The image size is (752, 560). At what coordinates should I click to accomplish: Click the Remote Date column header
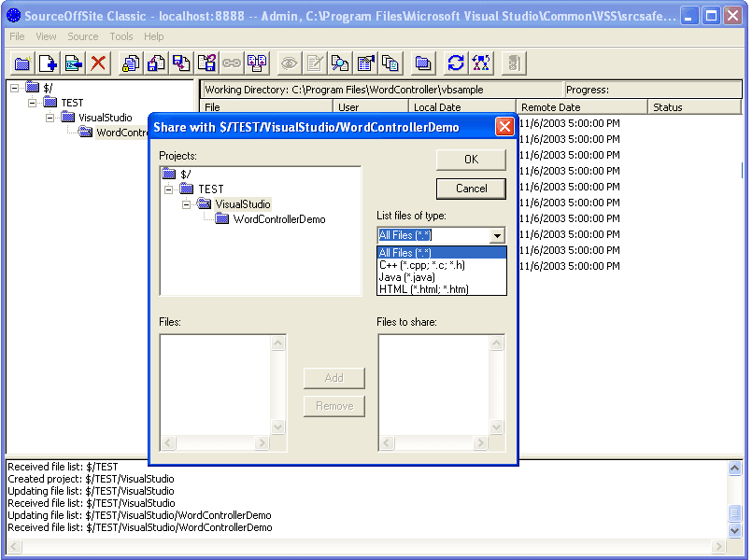581,107
